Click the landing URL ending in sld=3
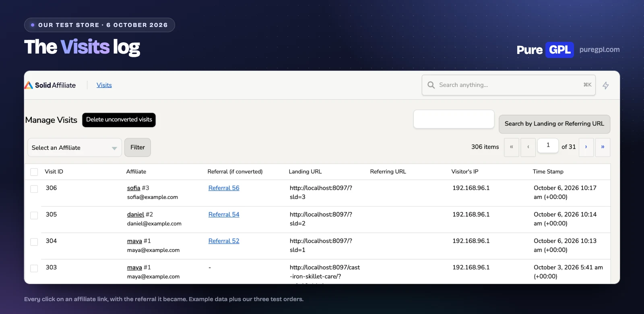644x314 pixels. click(321, 192)
